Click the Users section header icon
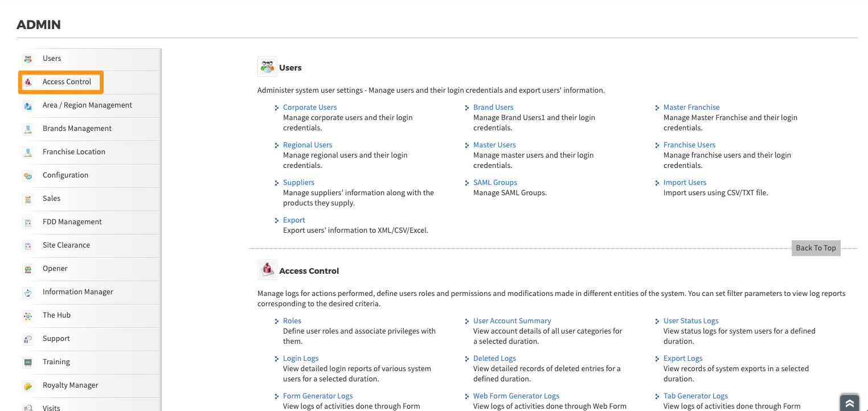Screen dimensions: 868x411 [267, 67]
